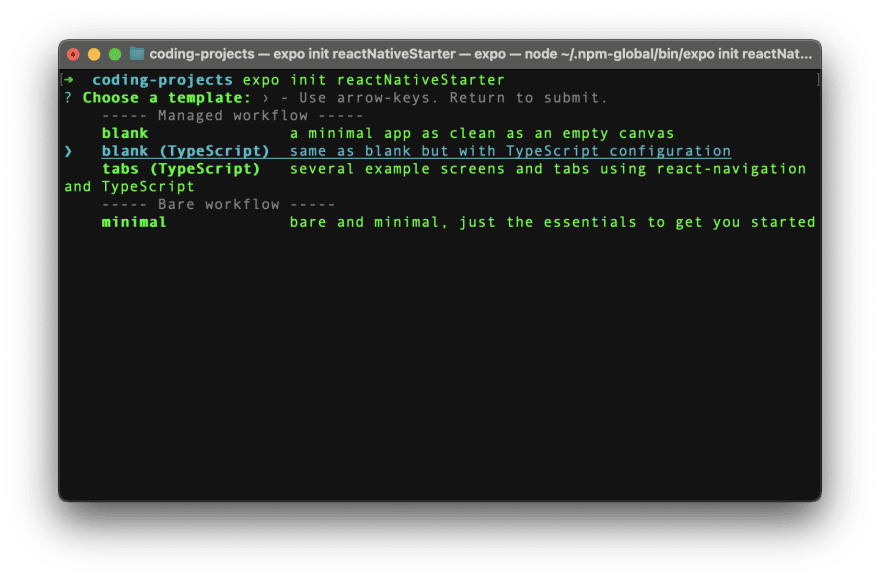
Task: Click description same as blank but with TypeScript
Action: 510,151
